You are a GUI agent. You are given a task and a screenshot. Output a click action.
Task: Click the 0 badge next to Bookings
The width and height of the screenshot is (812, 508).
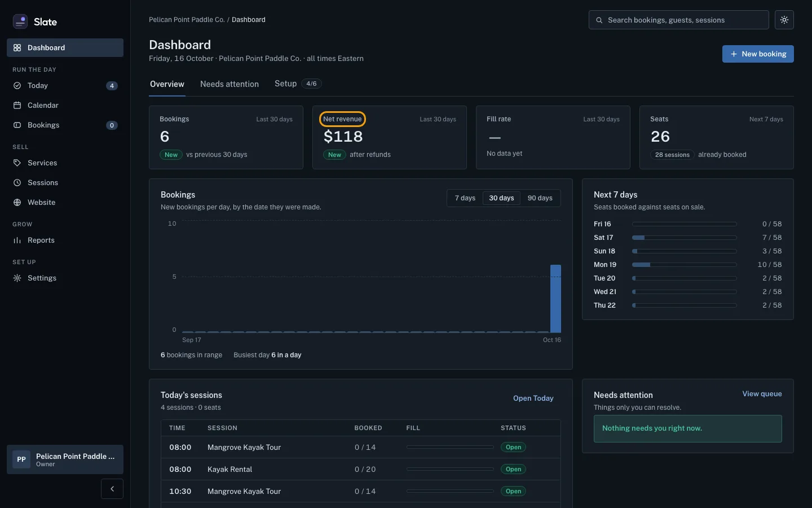pos(112,125)
